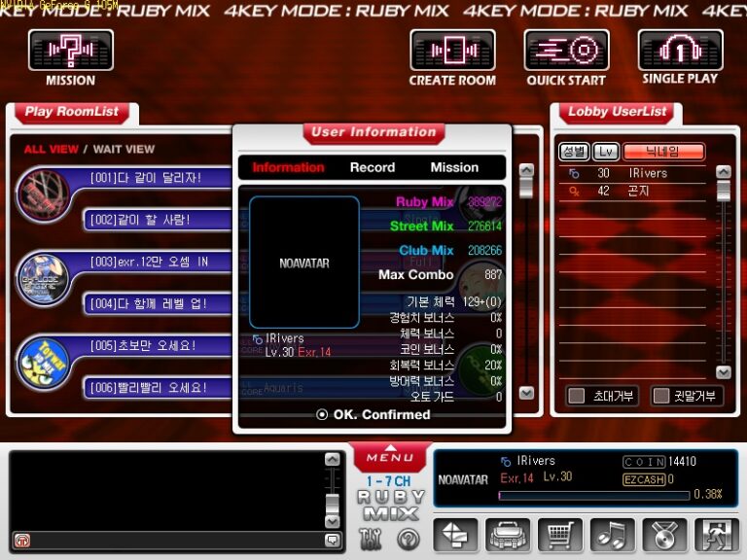Click the exit door icon
This screenshot has height=560, width=747.
coord(717,536)
